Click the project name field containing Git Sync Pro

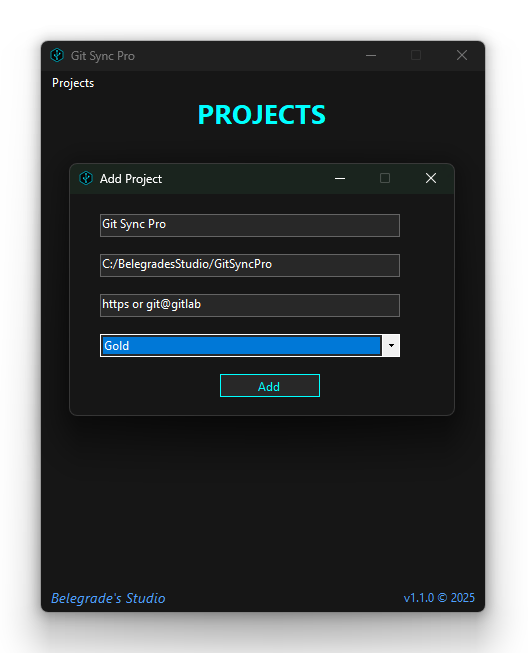250,225
